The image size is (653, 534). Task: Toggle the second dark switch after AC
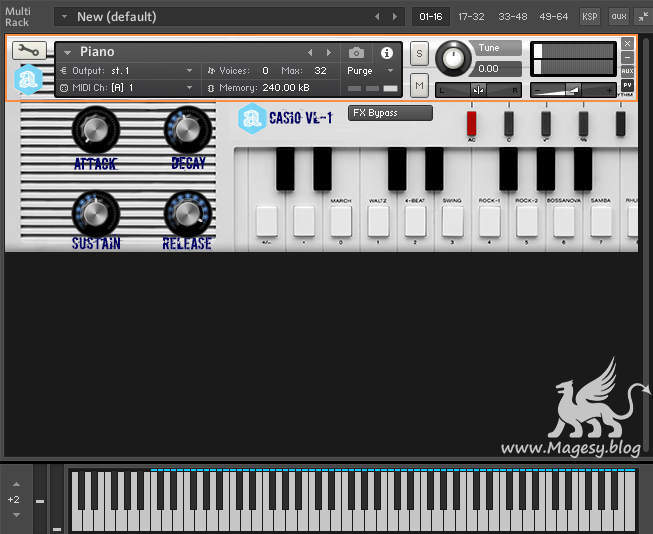pyautogui.click(x=509, y=123)
